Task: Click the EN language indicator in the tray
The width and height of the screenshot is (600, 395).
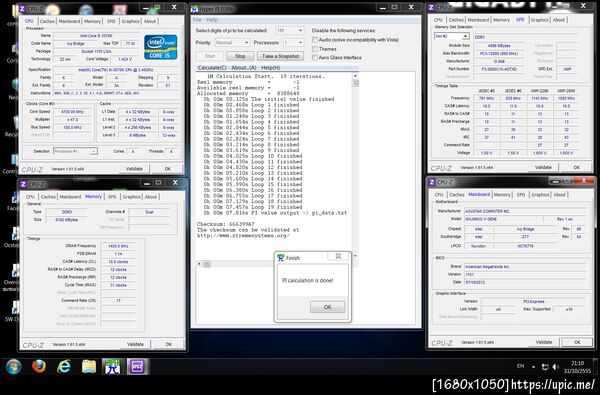Action: 520,366
